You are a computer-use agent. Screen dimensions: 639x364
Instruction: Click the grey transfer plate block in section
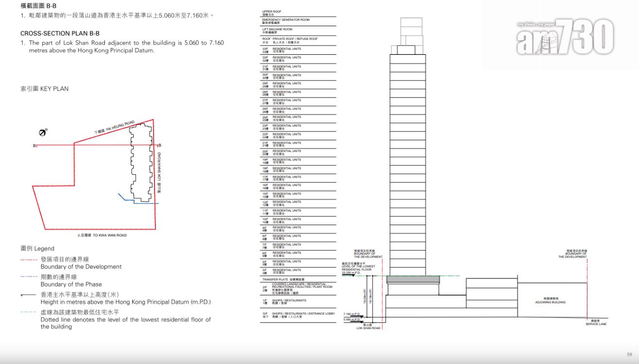tap(413, 279)
